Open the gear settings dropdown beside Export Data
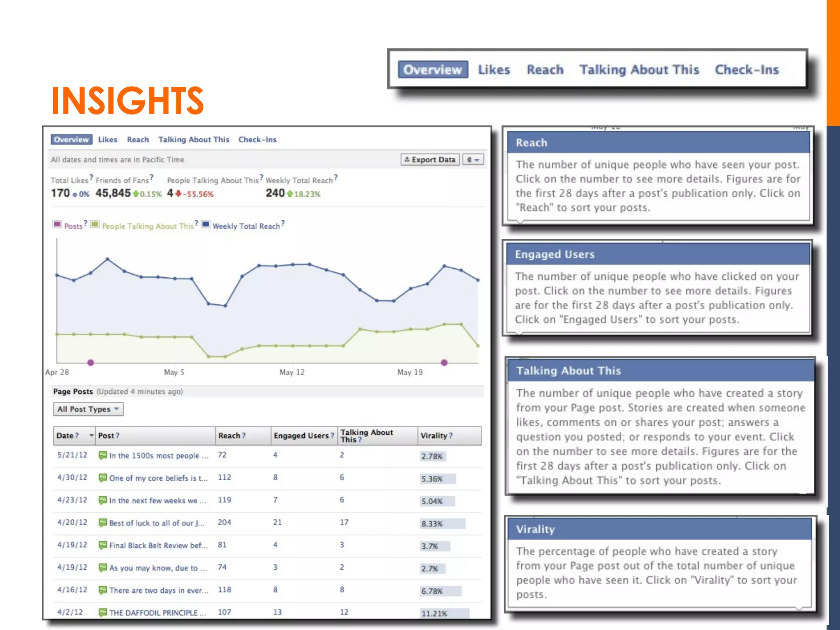The height and width of the screenshot is (630, 840). point(473,160)
